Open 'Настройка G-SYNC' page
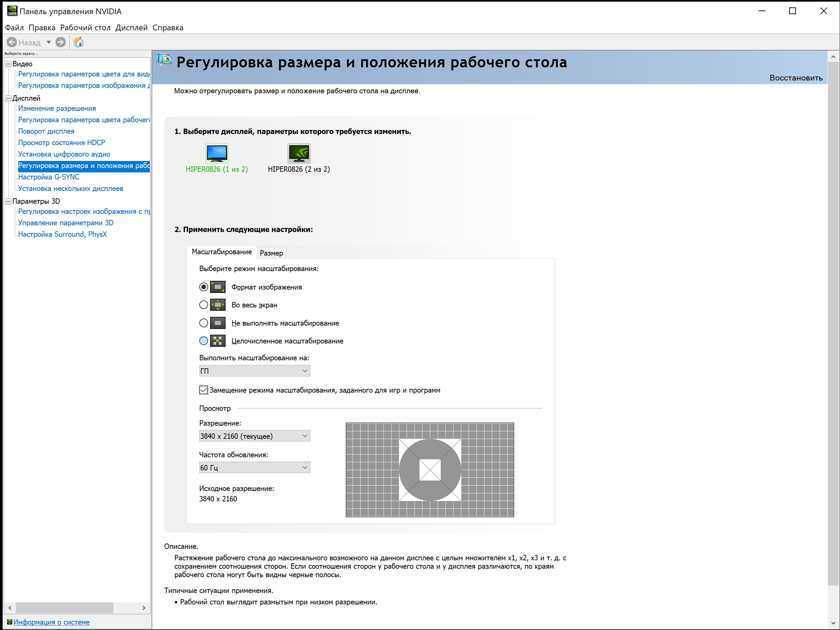This screenshot has height=630, width=840. pyautogui.click(x=48, y=177)
